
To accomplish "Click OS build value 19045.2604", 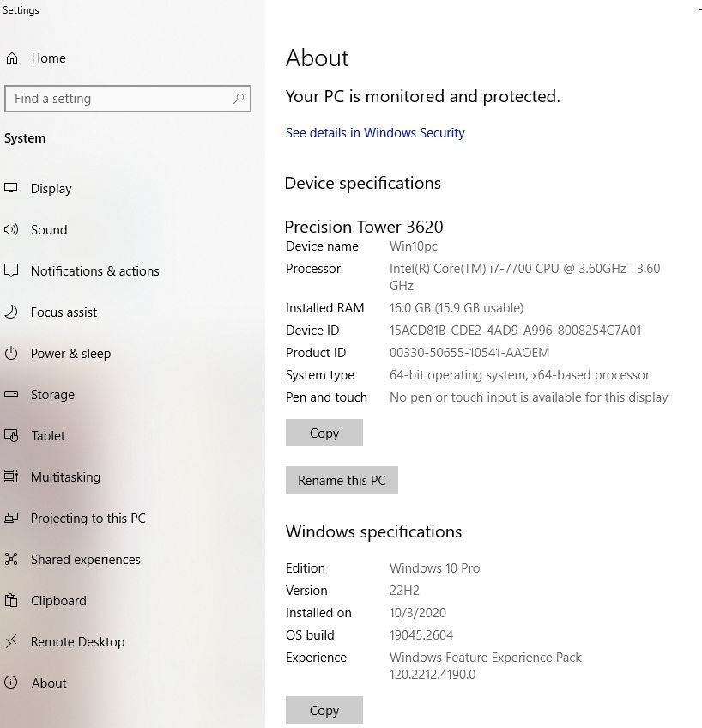I will tap(421, 635).
